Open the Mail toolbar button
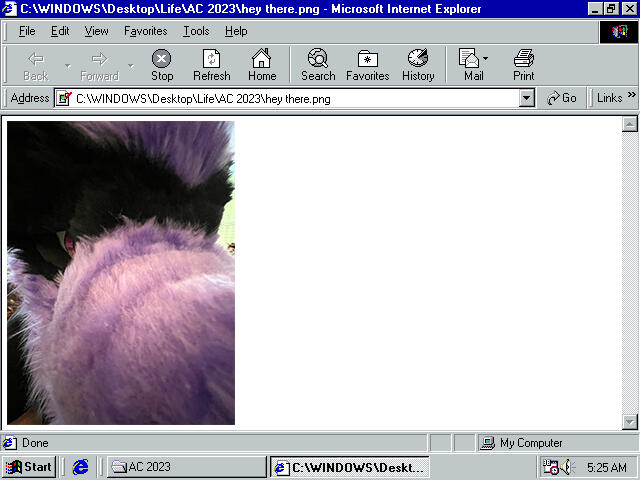This screenshot has width=640, height=480. [x=472, y=65]
